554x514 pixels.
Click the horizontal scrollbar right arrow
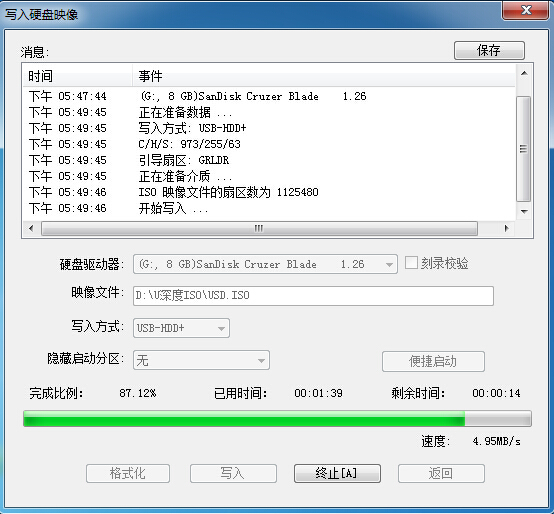pos(506,228)
